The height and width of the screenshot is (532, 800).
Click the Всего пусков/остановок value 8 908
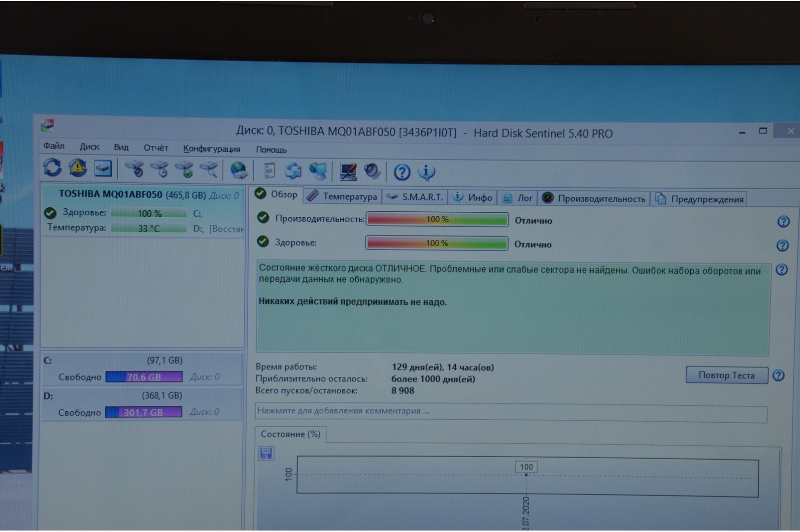tap(402, 391)
